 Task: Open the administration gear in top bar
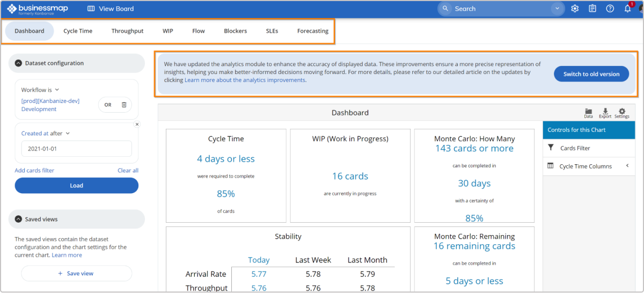(x=575, y=9)
